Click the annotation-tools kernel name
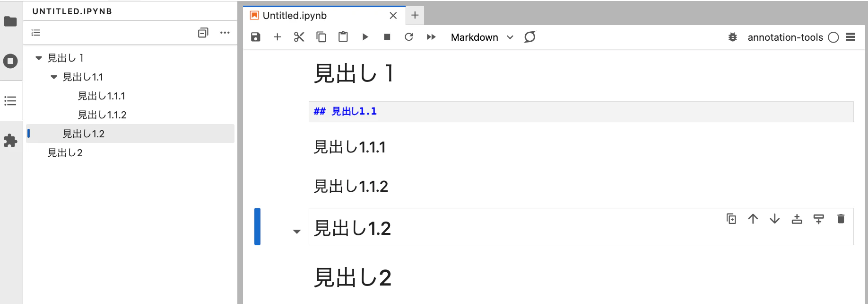This screenshot has height=304, width=868. pos(785,37)
